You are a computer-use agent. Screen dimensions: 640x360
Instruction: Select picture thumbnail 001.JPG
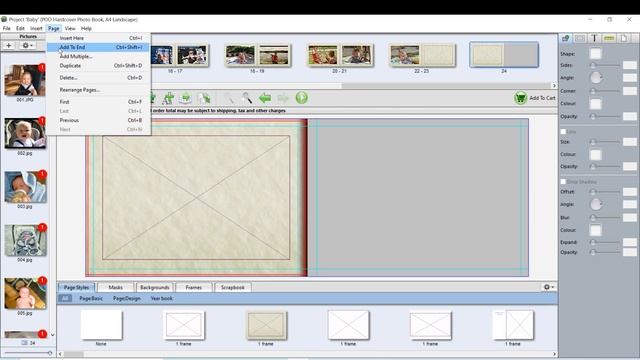click(x=25, y=80)
